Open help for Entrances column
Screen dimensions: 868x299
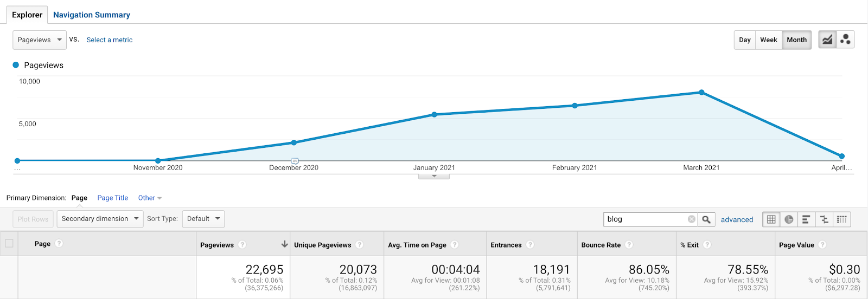tap(530, 245)
